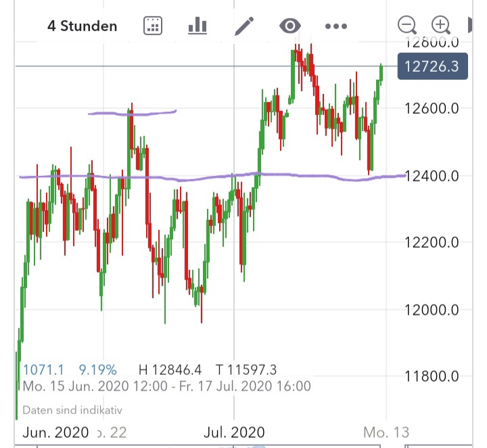Open the three-dots more options menu

click(x=335, y=26)
